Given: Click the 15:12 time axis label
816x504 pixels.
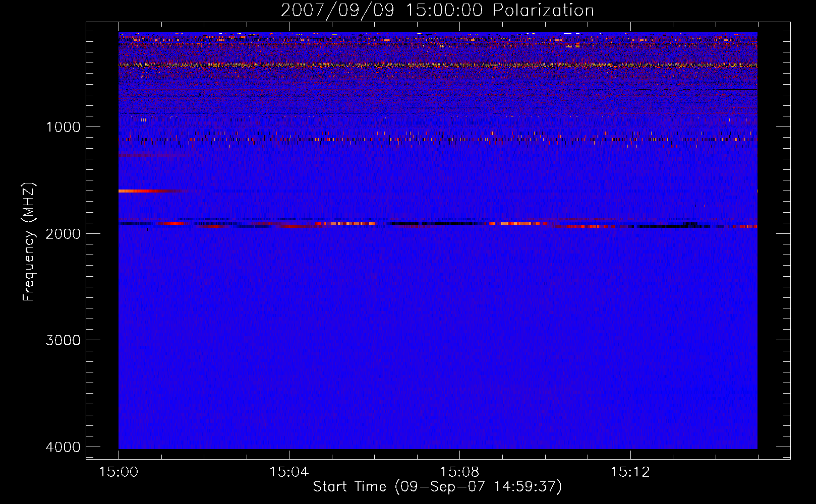Looking at the screenshot, I should 630,472.
